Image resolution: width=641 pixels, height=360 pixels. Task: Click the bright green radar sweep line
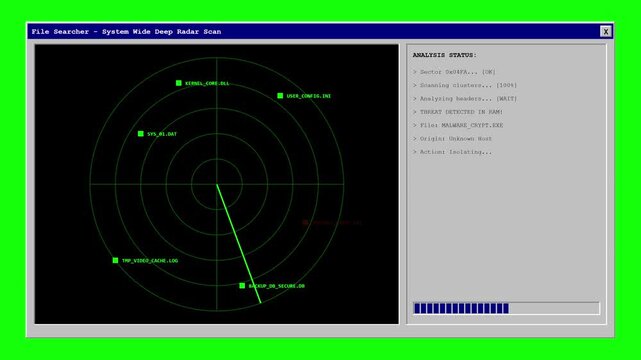click(x=239, y=244)
